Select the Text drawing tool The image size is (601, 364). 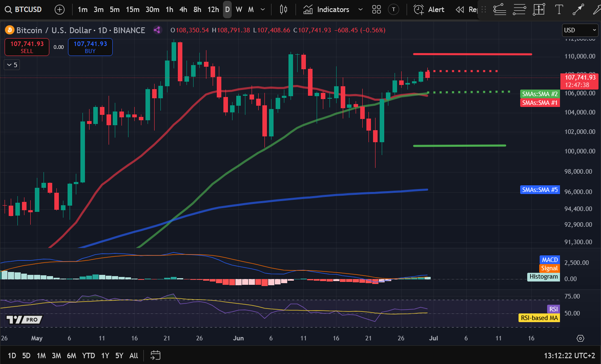point(559,9)
